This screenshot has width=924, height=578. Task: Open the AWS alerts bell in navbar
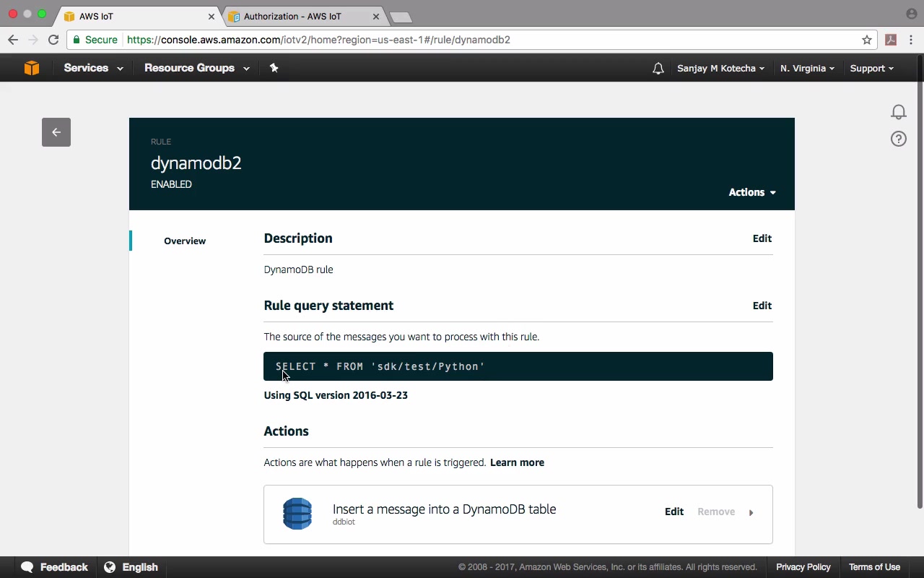(658, 69)
